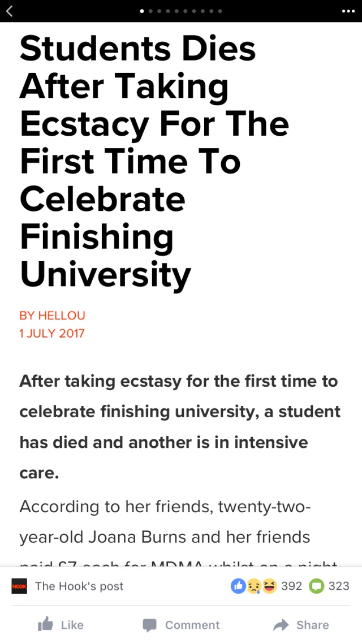Tap the back arrow at top left
362x644 pixels.
[10, 11]
